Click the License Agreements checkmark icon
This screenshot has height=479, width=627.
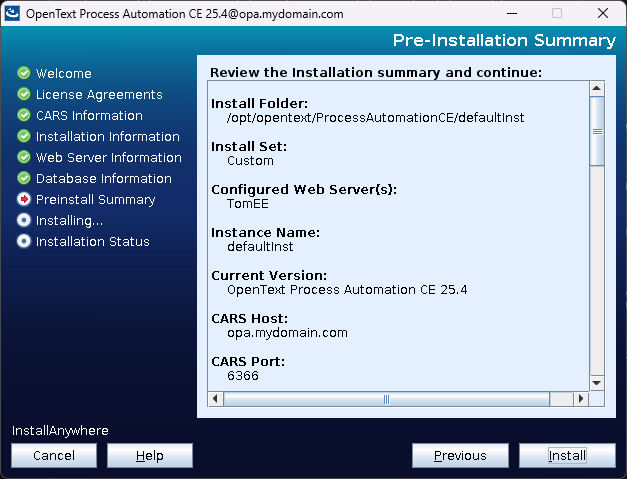[24, 94]
